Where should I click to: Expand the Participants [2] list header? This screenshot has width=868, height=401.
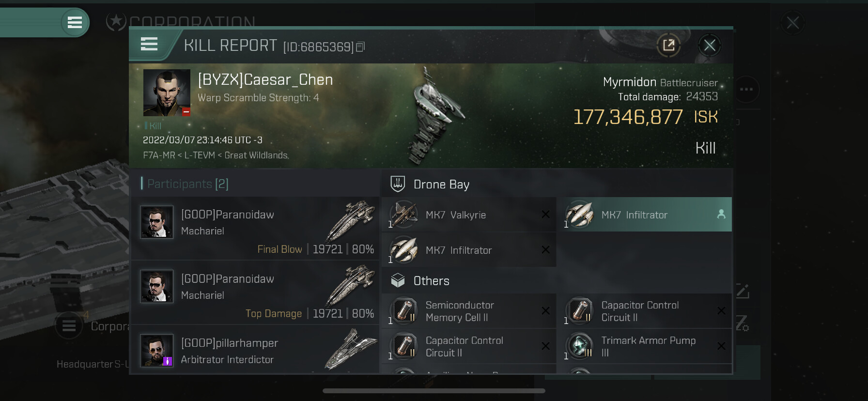pos(188,184)
